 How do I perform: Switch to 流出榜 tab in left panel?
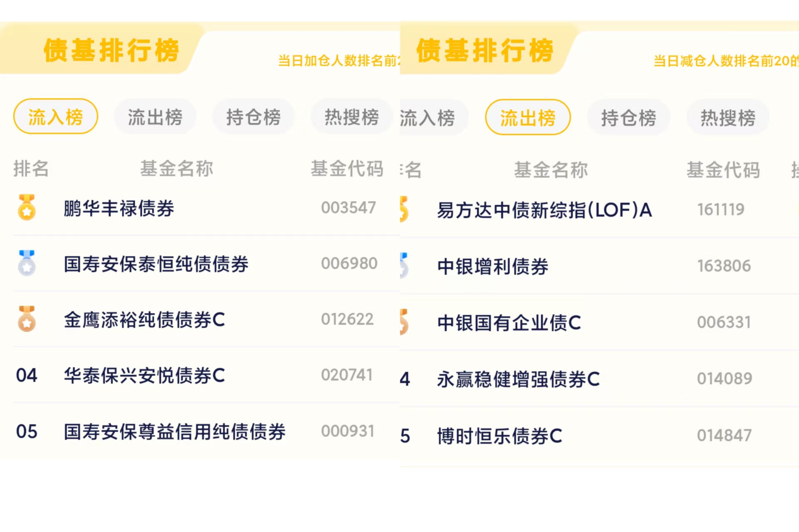[x=155, y=117]
